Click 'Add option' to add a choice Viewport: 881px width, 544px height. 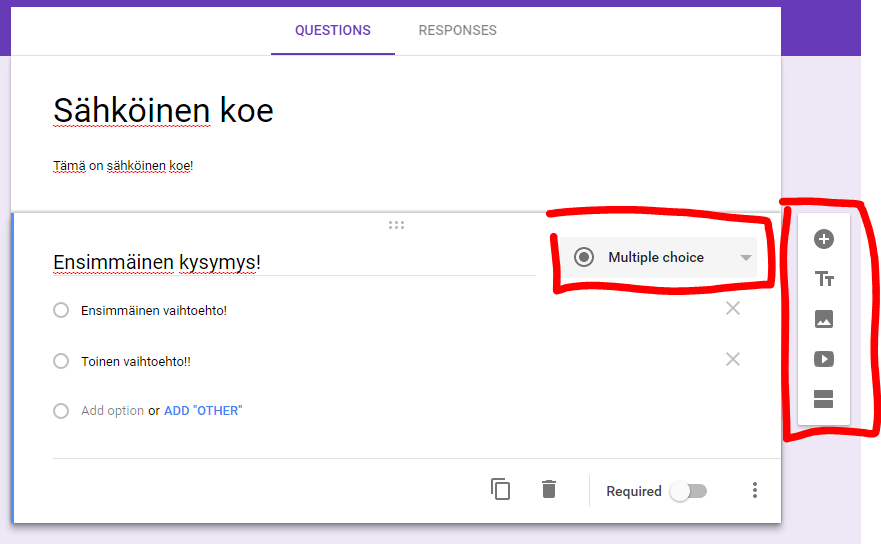[x=112, y=411]
